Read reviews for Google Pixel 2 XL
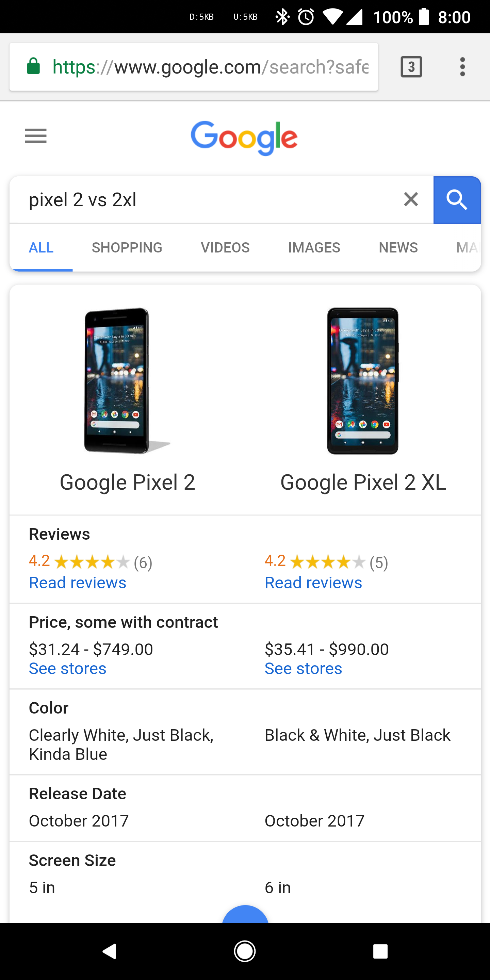 (313, 583)
